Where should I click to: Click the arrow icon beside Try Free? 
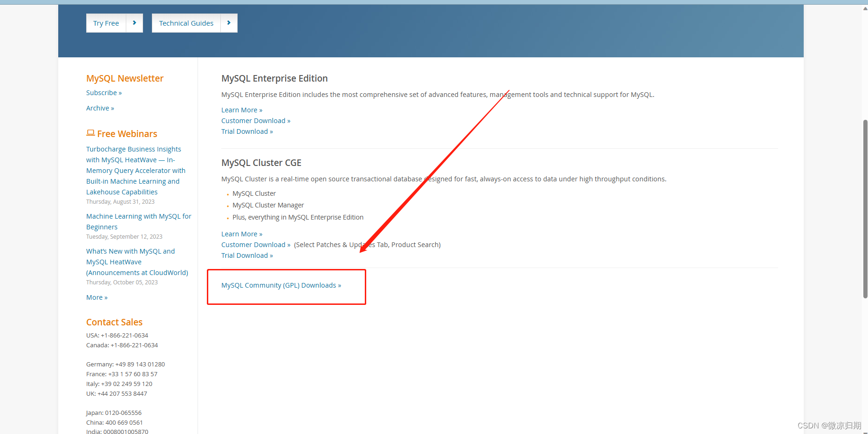[x=135, y=23]
